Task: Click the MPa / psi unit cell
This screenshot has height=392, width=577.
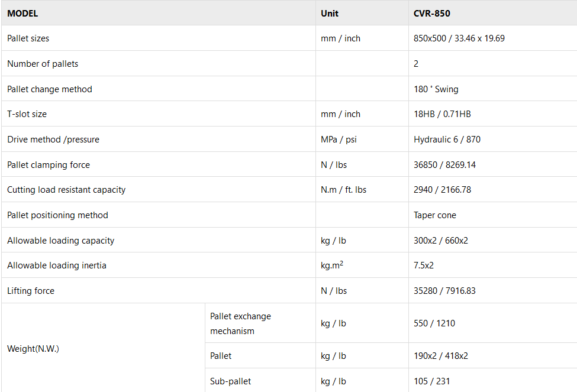Action: coord(339,140)
